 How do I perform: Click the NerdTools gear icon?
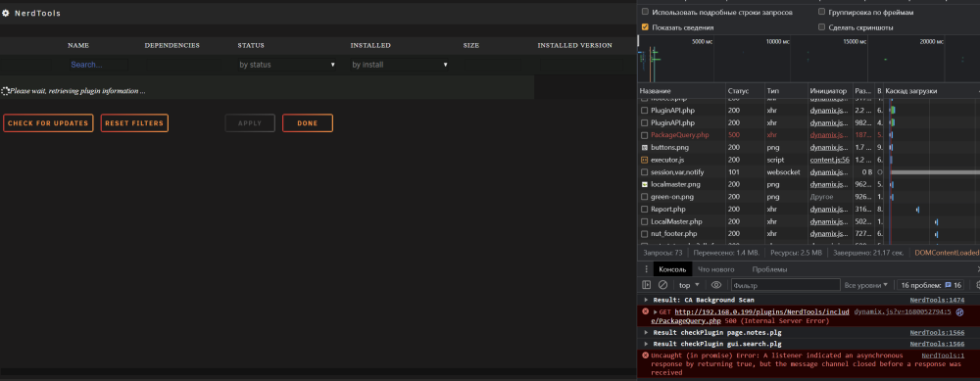coord(6,13)
